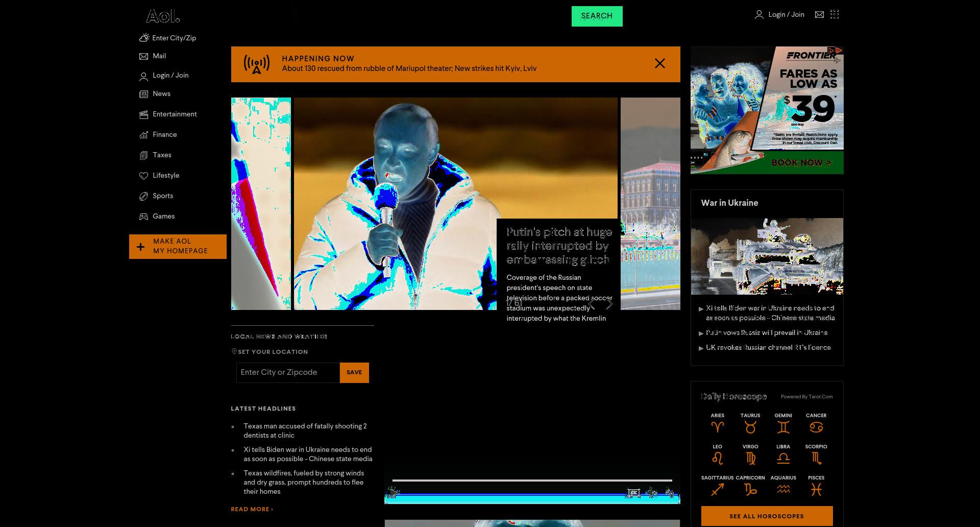The height and width of the screenshot is (527, 980).
Task: Click the Sports football icon
Action: coord(144,196)
